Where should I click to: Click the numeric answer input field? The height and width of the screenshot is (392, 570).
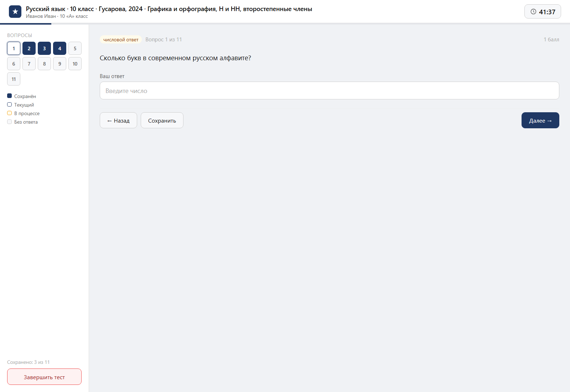330,91
